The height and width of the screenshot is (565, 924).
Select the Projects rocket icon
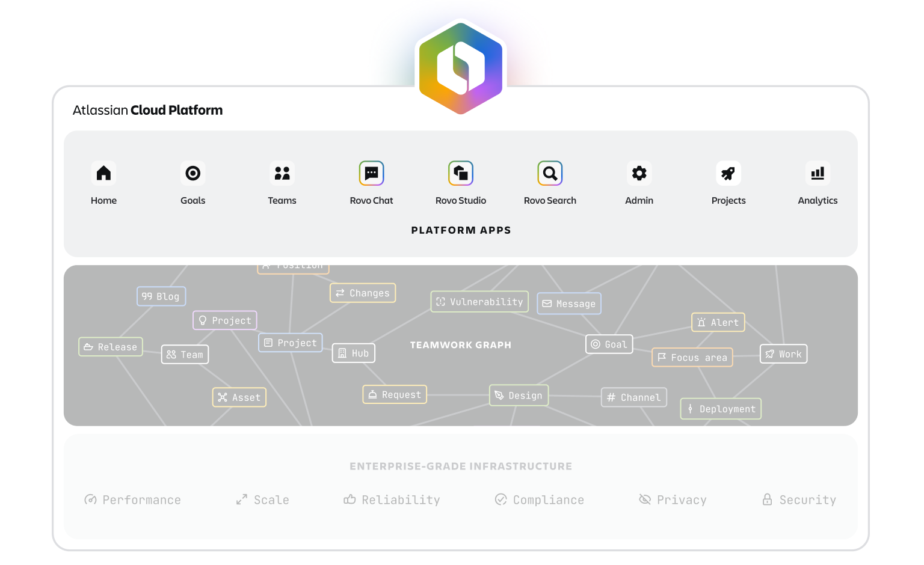pos(728,174)
